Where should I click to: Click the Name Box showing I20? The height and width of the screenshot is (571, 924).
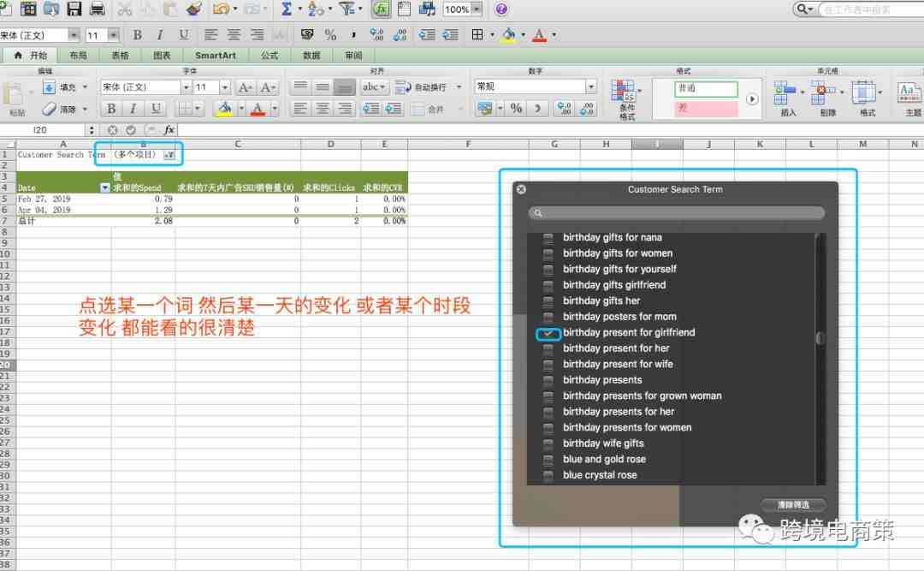(41, 130)
